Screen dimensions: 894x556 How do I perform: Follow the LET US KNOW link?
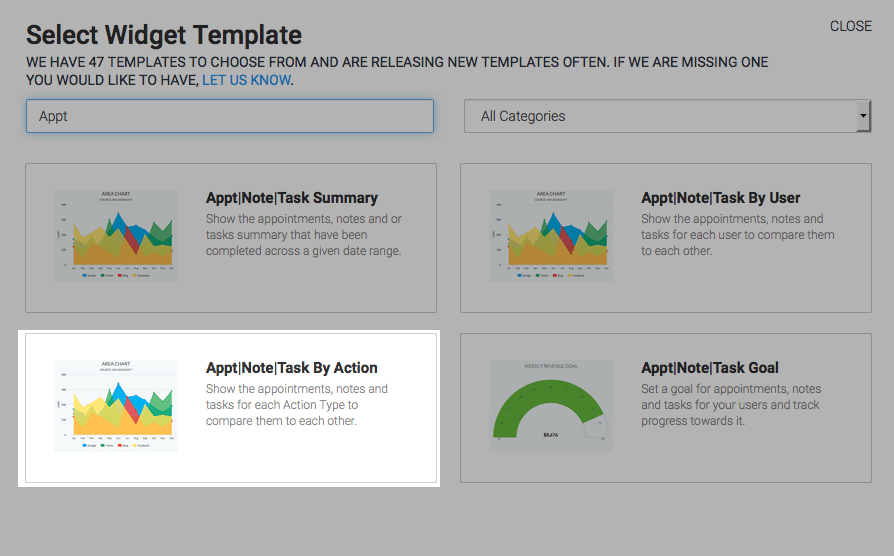tap(246, 80)
